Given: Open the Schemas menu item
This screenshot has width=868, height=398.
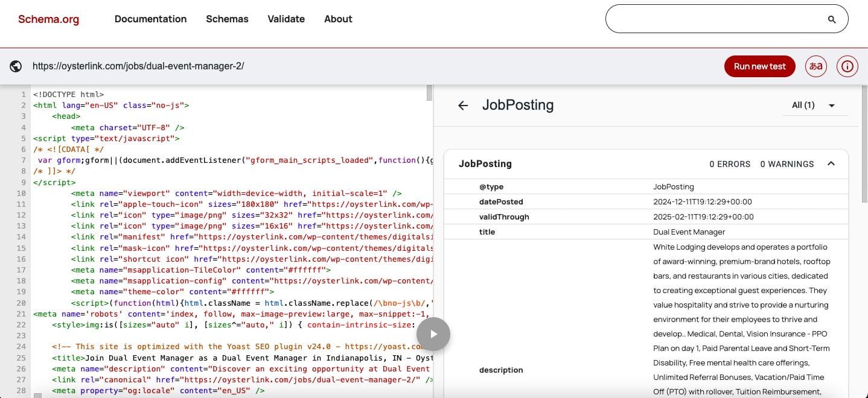Looking at the screenshot, I should pos(227,19).
